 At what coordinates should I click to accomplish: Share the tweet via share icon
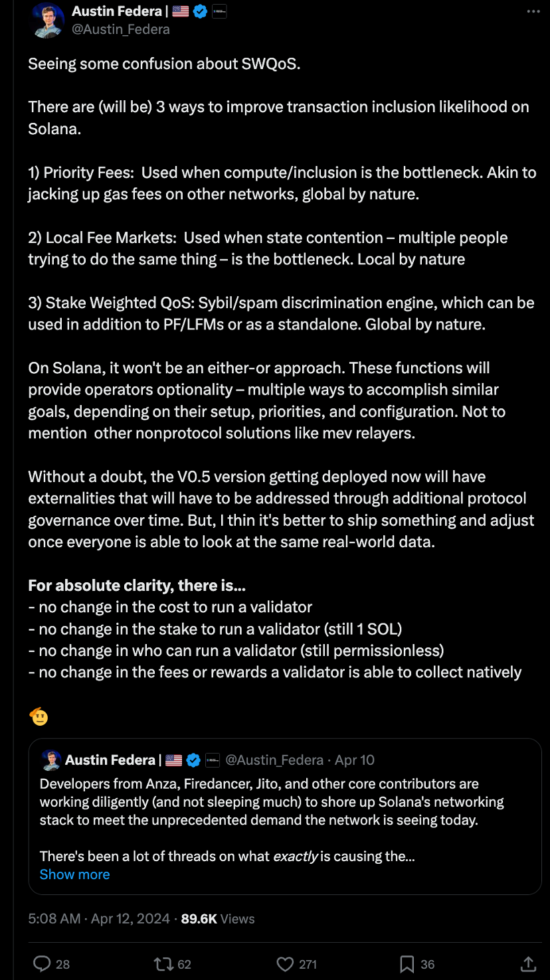coord(527,963)
